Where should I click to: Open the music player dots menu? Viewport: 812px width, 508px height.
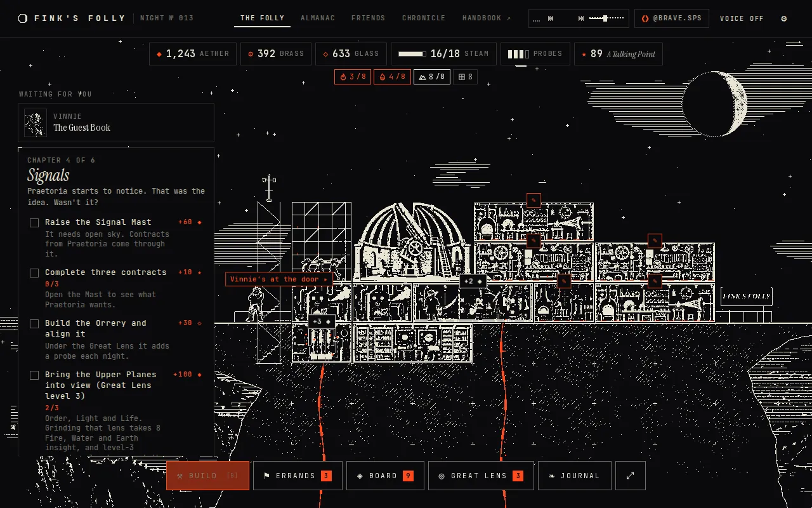coord(537,19)
